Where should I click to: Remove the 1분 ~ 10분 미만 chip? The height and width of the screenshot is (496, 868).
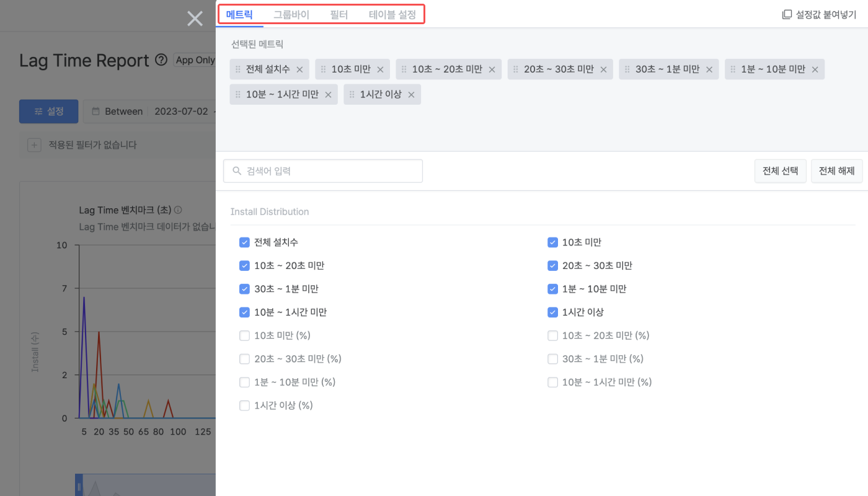point(815,69)
